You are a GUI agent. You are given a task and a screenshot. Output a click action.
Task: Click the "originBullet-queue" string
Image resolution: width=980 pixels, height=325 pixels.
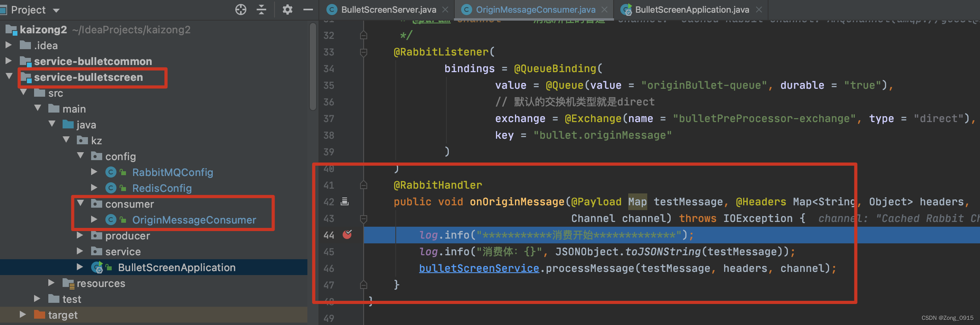click(704, 85)
